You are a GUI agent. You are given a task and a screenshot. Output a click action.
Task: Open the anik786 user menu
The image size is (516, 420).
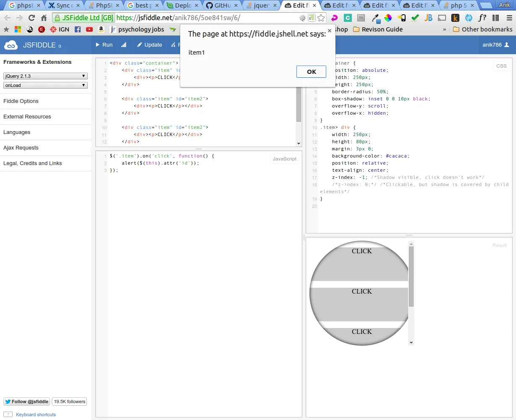coord(495,45)
